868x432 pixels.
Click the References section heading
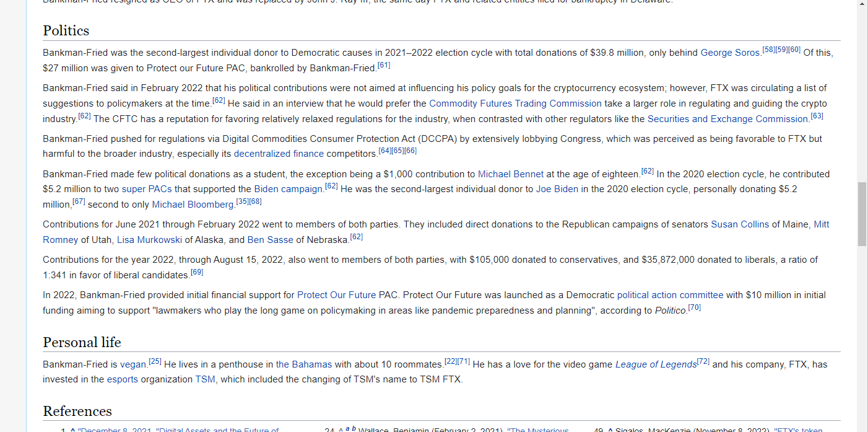pos(77,411)
